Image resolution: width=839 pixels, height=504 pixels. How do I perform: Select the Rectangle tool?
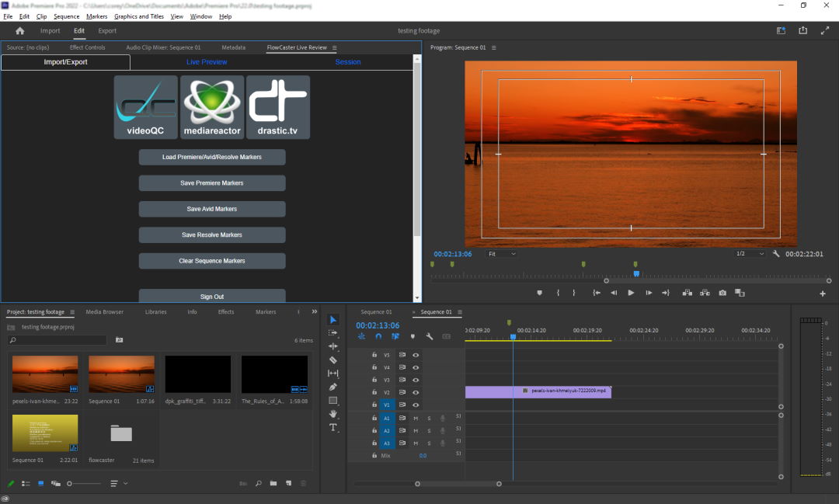coord(332,400)
